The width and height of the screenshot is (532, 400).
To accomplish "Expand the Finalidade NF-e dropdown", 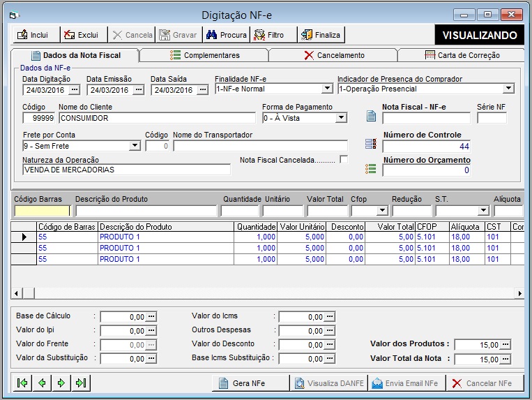I will tap(327, 89).
